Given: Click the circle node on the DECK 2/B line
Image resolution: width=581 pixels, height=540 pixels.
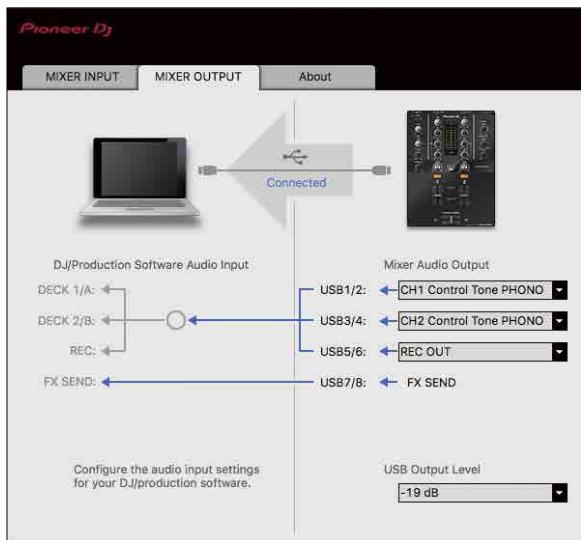Looking at the screenshot, I should pos(176,320).
